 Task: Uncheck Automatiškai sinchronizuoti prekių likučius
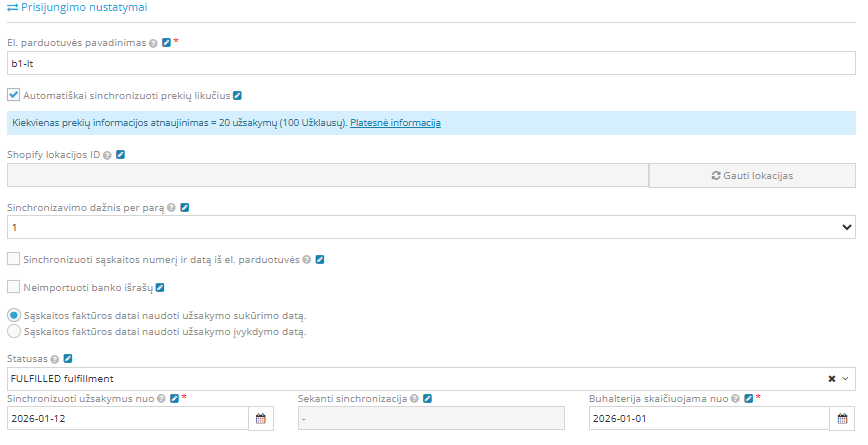13,96
